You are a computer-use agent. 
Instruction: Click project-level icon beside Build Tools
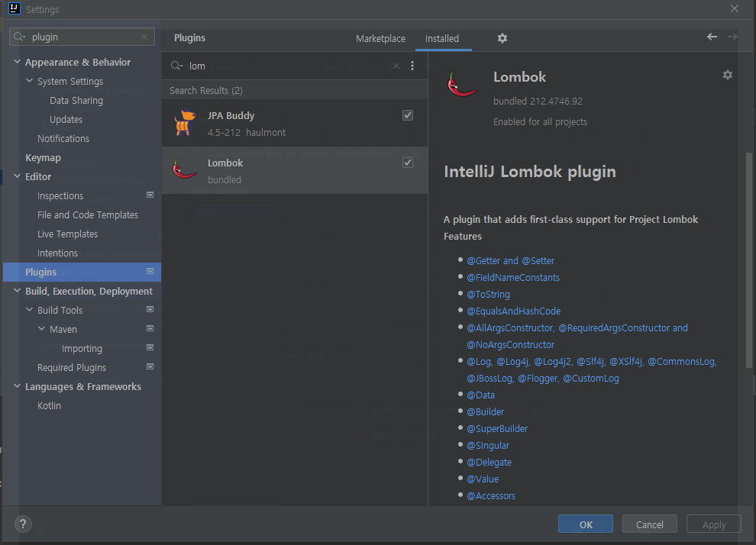pos(150,309)
